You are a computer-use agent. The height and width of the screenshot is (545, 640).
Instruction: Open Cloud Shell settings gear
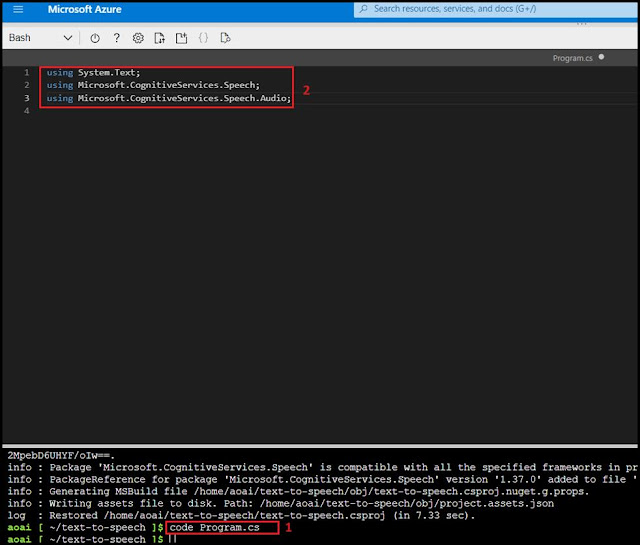(138, 38)
